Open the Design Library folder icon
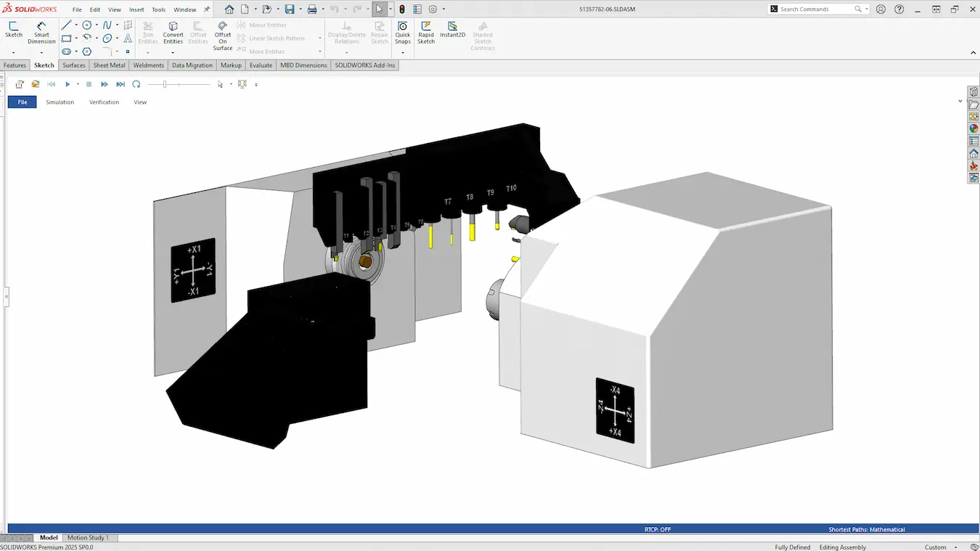The height and width of the screenshot is (551, 980). coord(973,105)
